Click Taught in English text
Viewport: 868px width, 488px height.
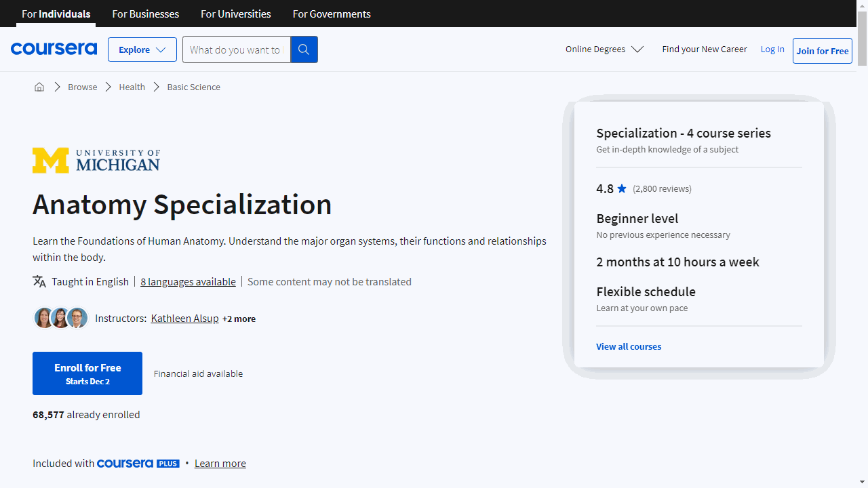[x=90, y=281]
